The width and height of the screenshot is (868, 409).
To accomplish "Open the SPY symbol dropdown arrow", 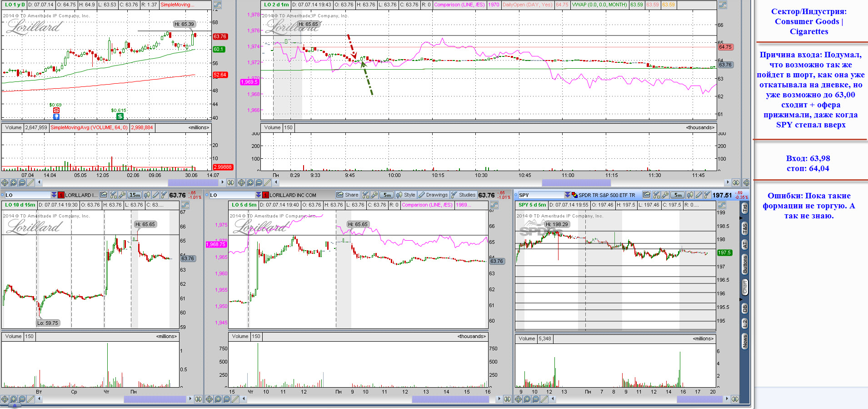I will (x=568, y=195).
